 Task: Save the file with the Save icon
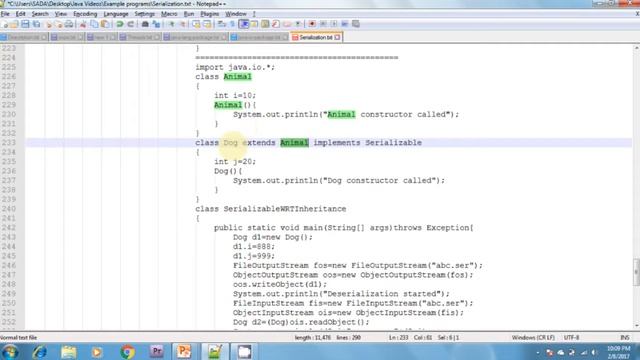(x=25, y=24)
